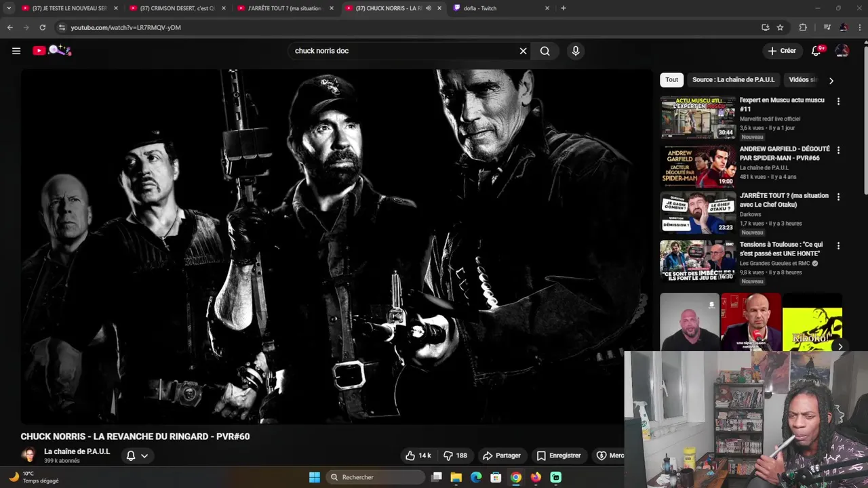This screenshot has width=868, height=488.
Task: Share the video via Partager
Action: pyautogui.click(x=502, y=455)
